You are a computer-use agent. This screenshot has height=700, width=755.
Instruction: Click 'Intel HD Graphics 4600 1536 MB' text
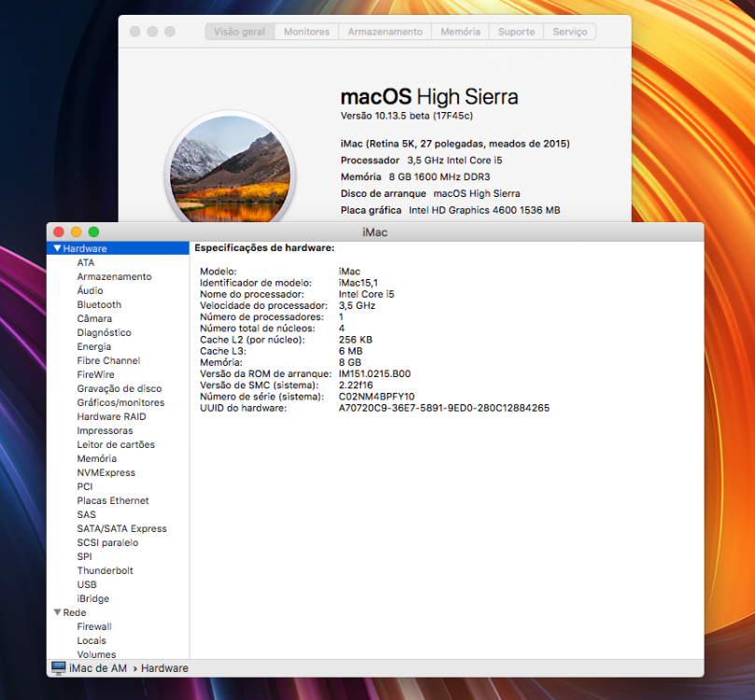tap(484, 210)
